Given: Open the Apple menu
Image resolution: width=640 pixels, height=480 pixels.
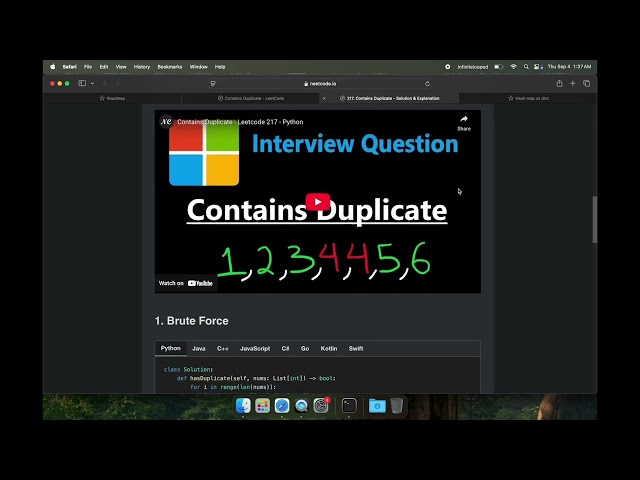Looking at the screenshot, I should [53, 67].
